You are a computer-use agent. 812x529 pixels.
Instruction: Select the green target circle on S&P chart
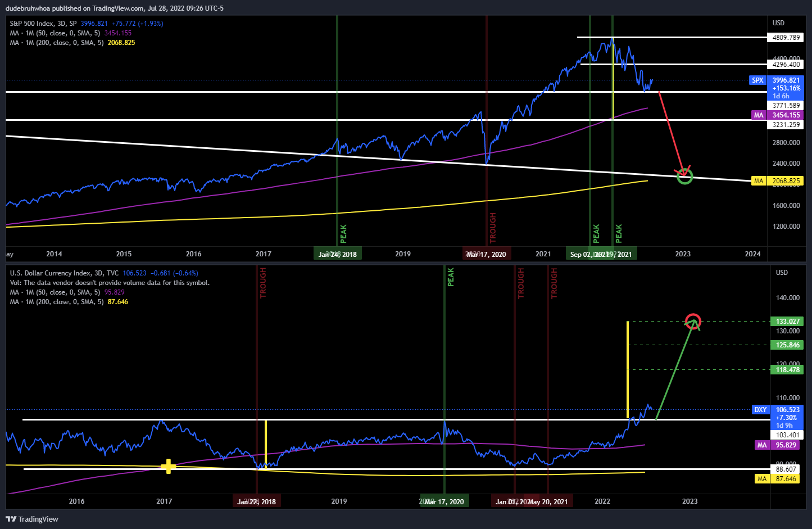[685, 176]
